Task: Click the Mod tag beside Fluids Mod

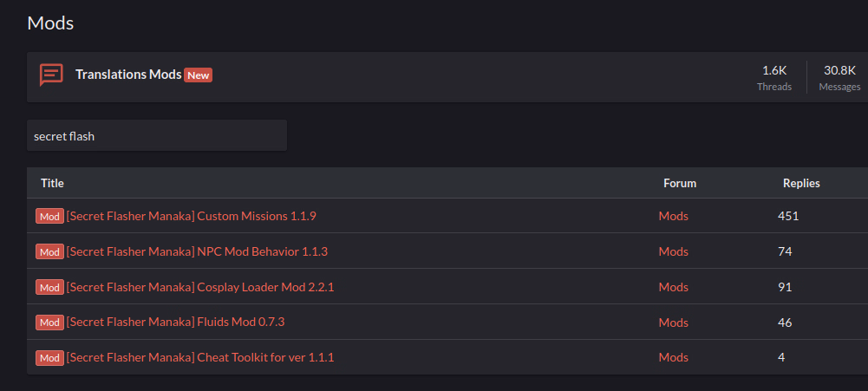Action: point(49,322)
